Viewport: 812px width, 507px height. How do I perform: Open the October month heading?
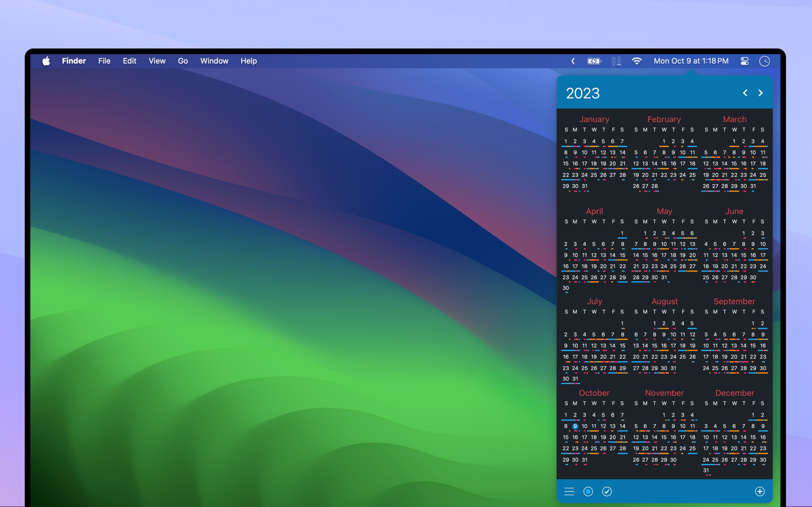(594, 393)
